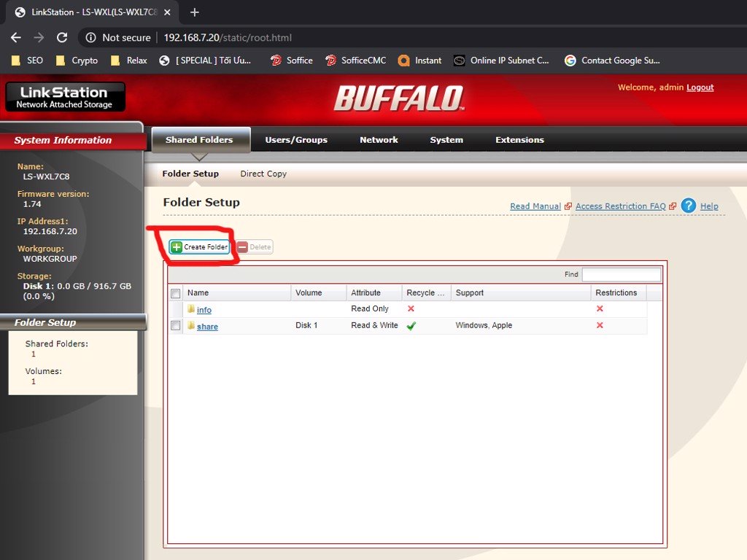
Task: Click the address bar URL
Action: 228,38
